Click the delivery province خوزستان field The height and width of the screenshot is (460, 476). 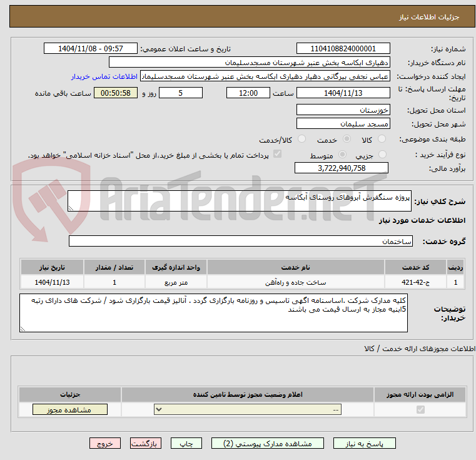pos(343,110)
